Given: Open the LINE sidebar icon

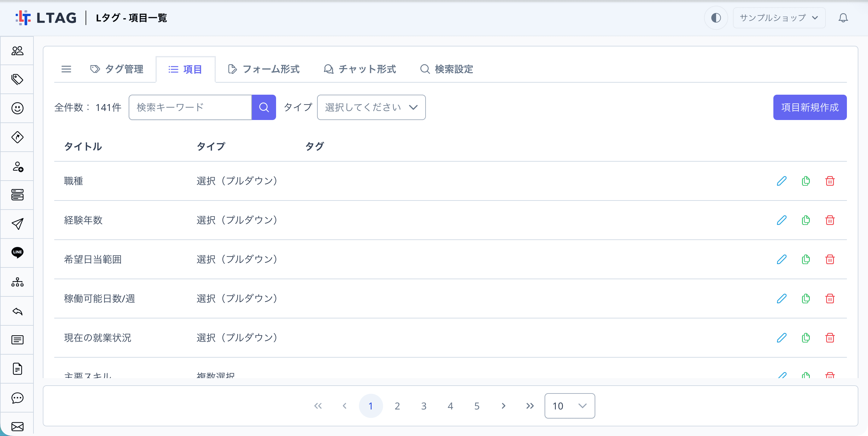Looking at the screenshot, I should coord(17,253).
